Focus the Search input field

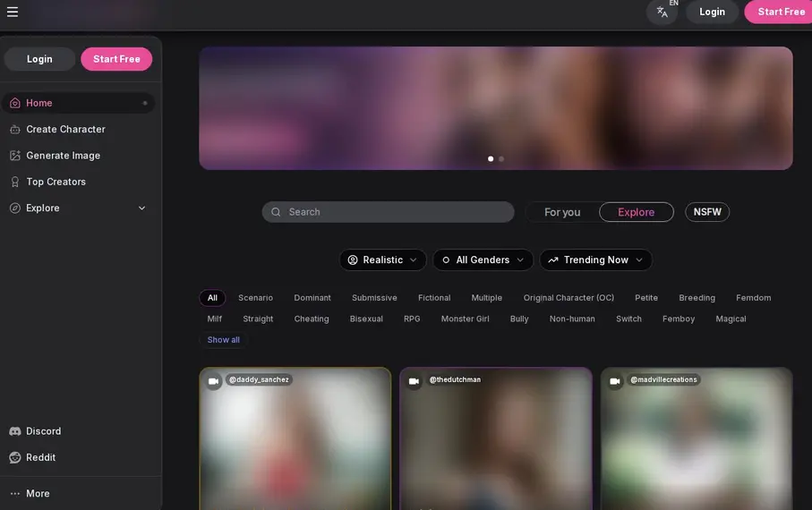click(x=388, y=212)
